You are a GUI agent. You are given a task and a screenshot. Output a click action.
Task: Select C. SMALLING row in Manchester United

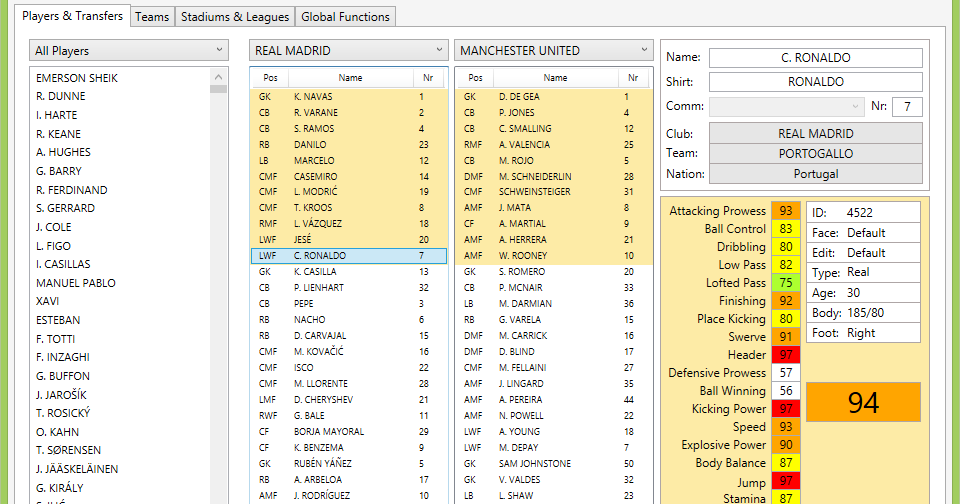point(554,129)
